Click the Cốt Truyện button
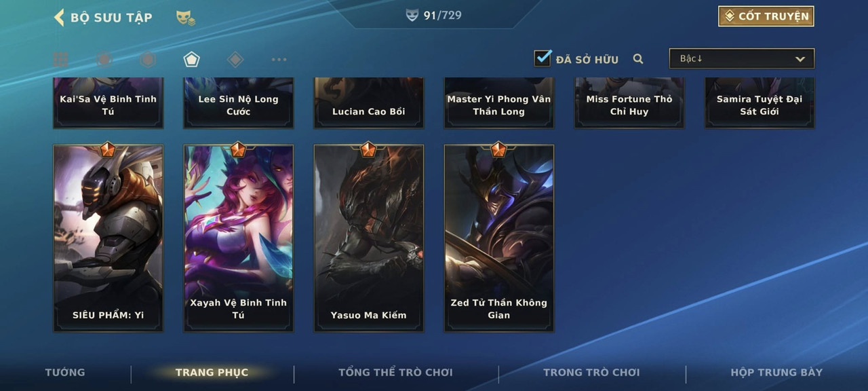This screenshot has width=868, height=391. click(x=766, y=16)
